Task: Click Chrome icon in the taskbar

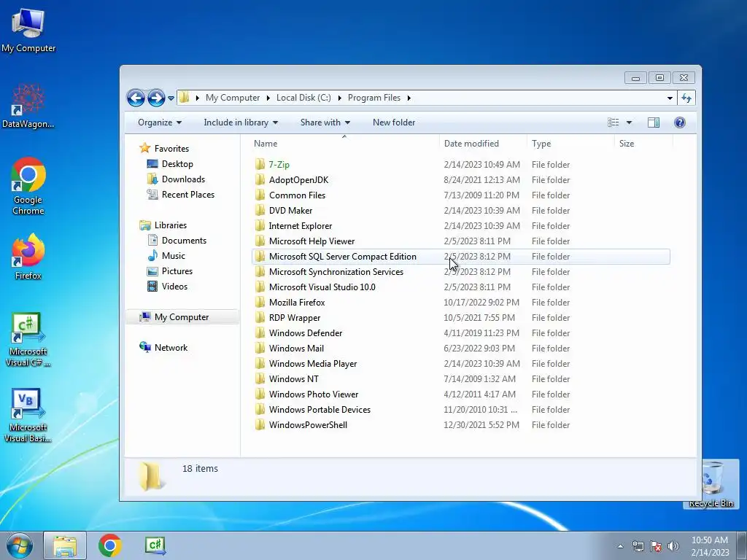Action: 109,545
